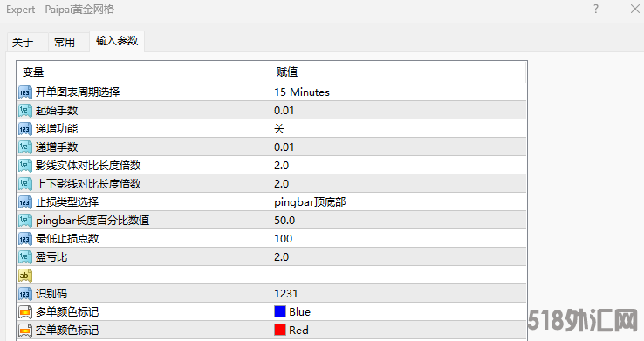This screenshot has width=644, height=341.
Task: Open the pingbar顶底部 stop-loss type value
Action: (399, 201)
